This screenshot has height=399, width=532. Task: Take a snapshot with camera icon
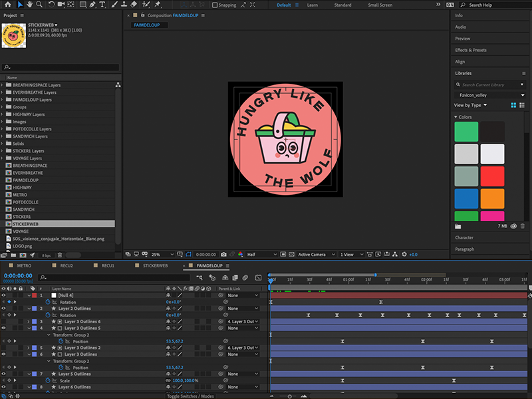click(x=223, y=254)
